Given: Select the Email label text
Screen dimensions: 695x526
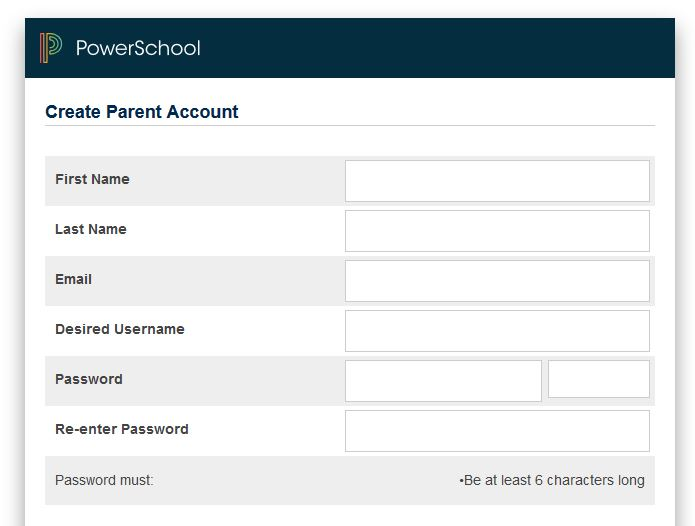Looking at the screenshot, I should pos(74,279).
